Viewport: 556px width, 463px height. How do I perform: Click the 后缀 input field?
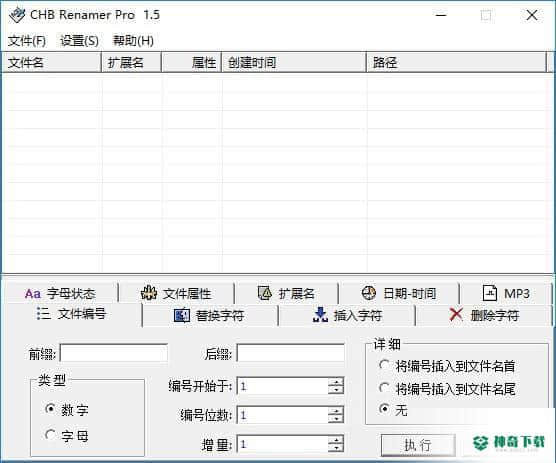[x=291, y=353]
